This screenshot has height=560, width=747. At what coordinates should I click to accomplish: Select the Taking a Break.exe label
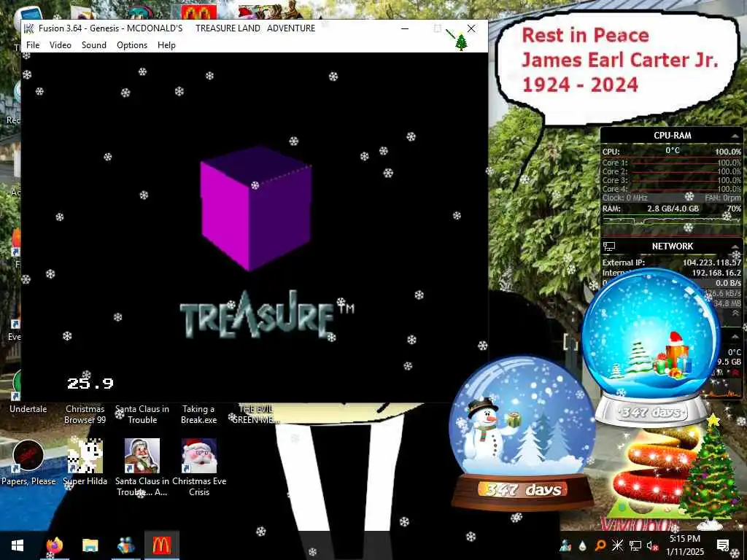[198, 414]
